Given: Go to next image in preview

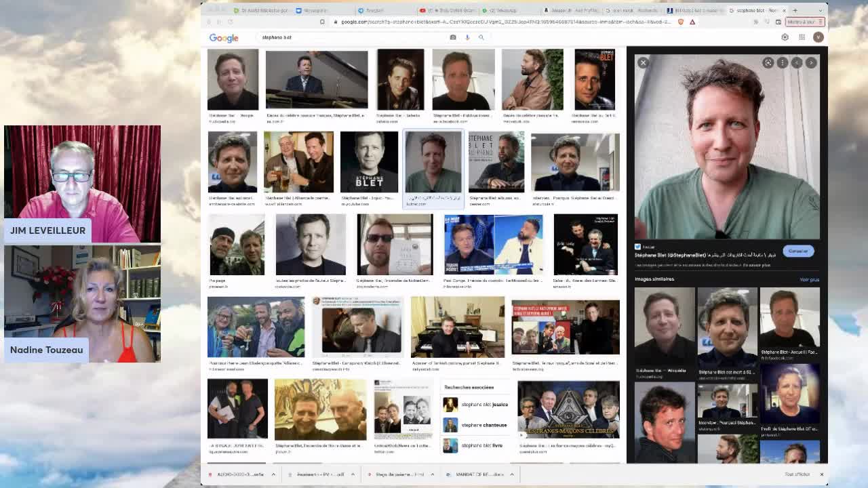Looking at the screenshot, I should [812, 62].
